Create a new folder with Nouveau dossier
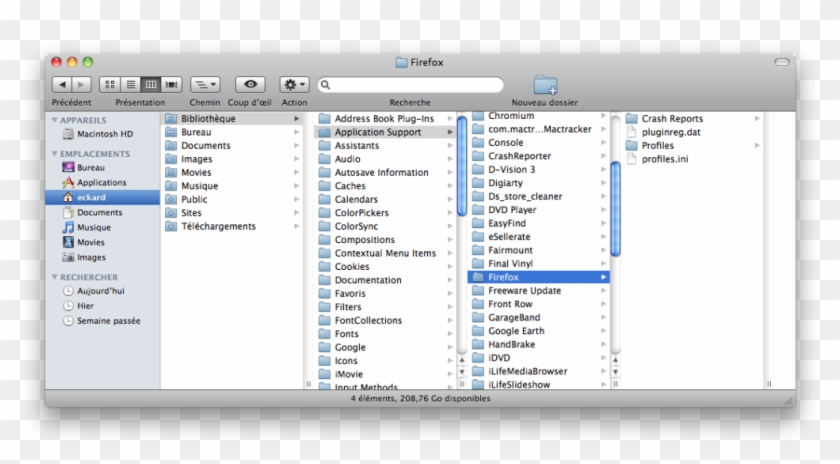The image size is (840, 464). tap(545, 85)
